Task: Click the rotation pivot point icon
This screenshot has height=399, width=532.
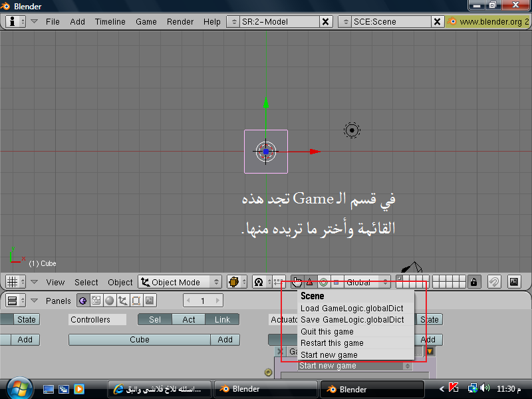Action: click(x=259, y=282)
